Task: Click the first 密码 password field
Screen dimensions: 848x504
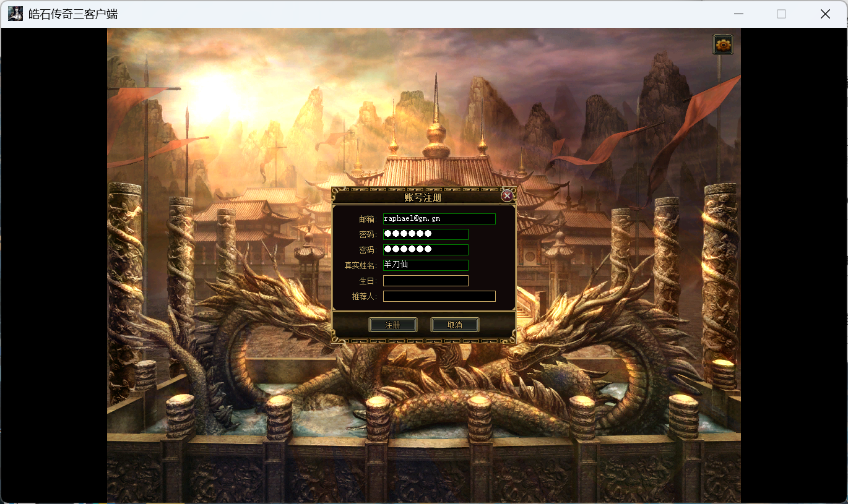Action: [425, 234]
